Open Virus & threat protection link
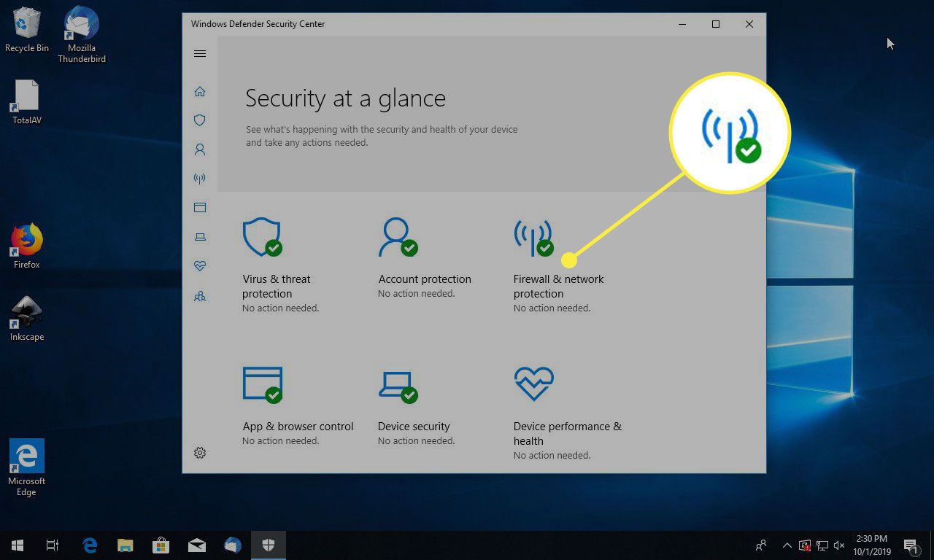Viewport: 934px width, 560px height. tap(277, 287)
